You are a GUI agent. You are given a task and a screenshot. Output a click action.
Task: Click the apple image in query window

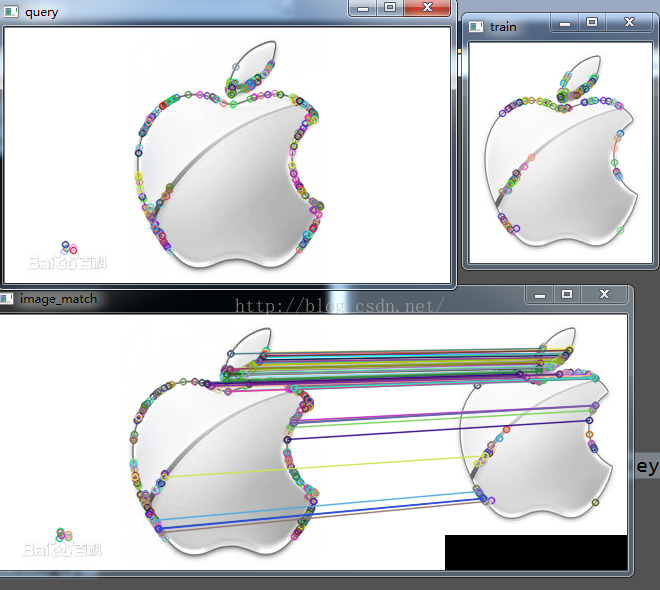coord(228,155)
